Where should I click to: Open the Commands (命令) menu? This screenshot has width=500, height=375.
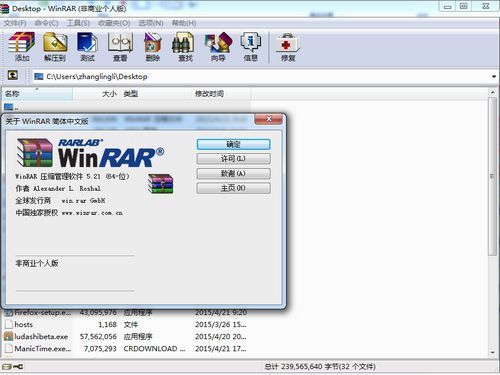coord(46,23)
